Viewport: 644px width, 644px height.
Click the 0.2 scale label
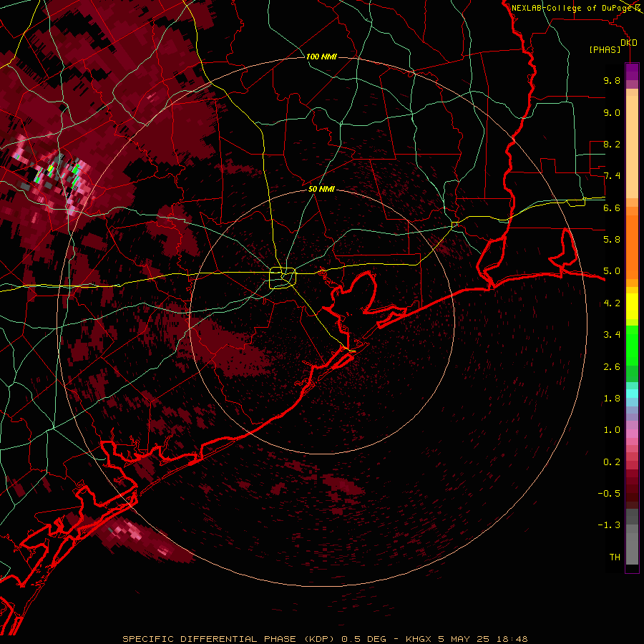(x=612, y=462)
